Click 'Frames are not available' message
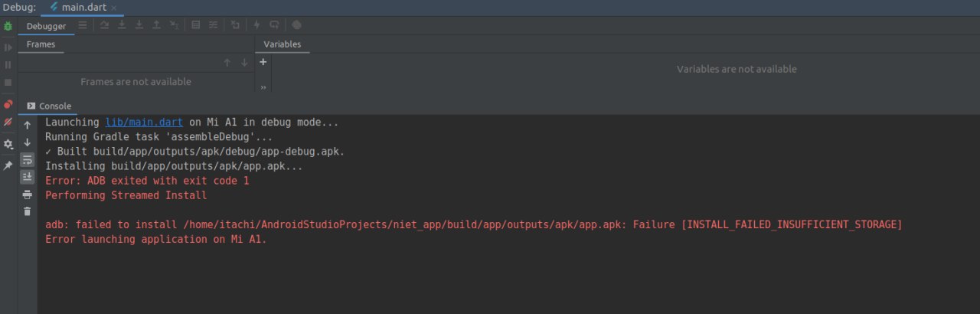This screenshot has width=980, height=314. (136, 81)
